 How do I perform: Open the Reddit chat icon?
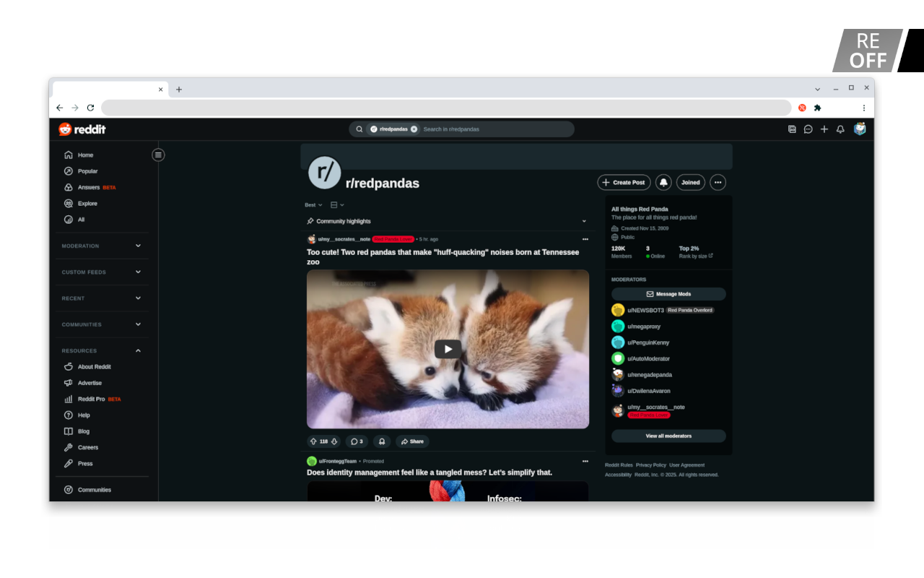coord(808,129)
